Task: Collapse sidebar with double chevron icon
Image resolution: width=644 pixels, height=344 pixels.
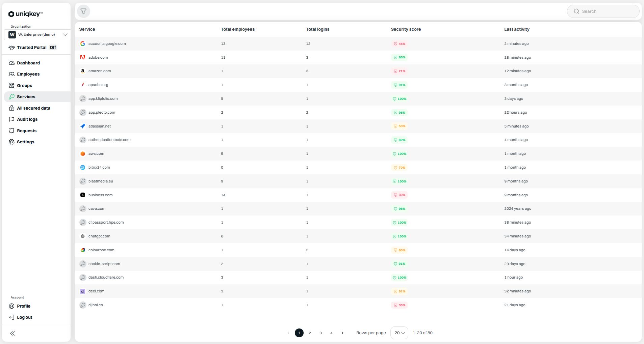Action: [x=12, y=334]
